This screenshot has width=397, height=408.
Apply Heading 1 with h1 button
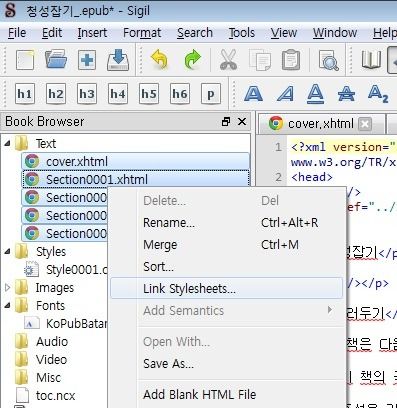(x=25, y=94)
